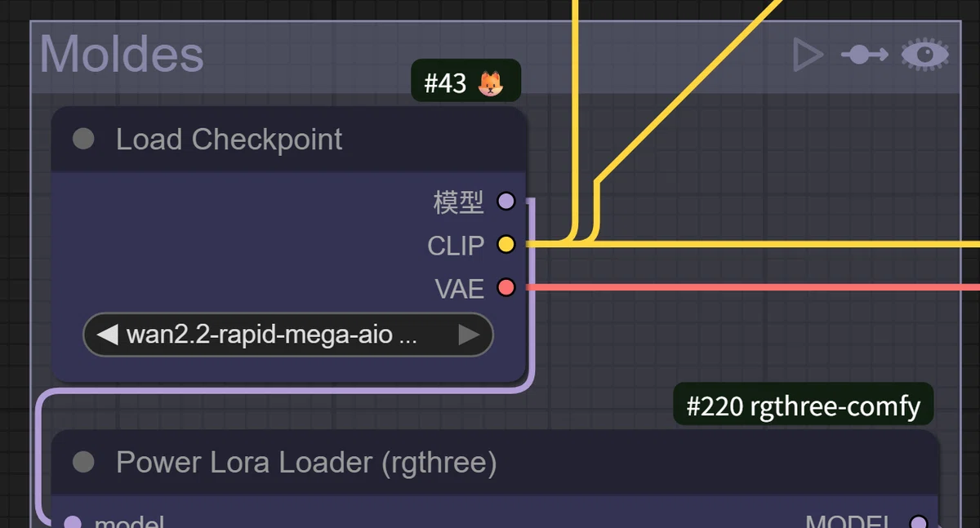The height and width of the screenshot is (528, 980).
Task: Click the Moldes group title
Action: pyautogui.click(x=122, y=55)
